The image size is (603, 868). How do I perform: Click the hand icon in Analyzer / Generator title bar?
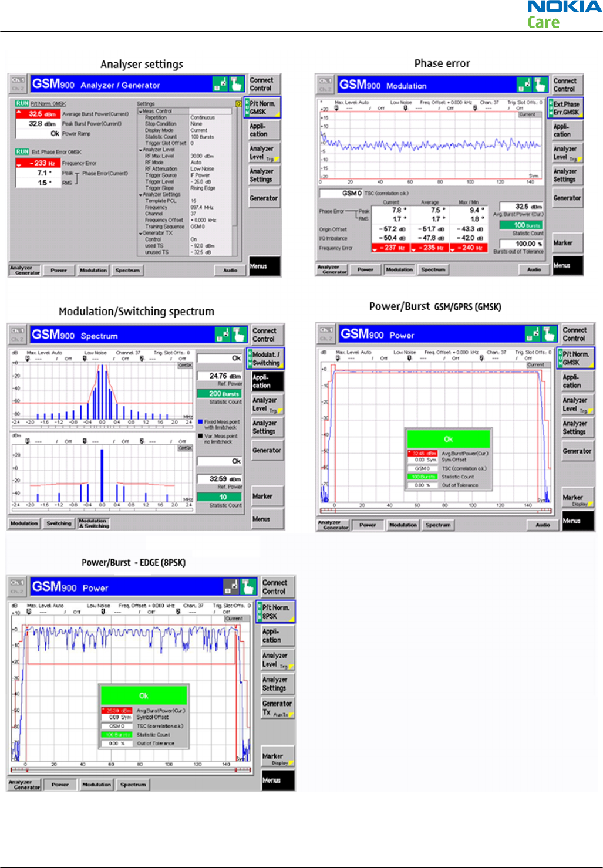[x=237, y=84]
